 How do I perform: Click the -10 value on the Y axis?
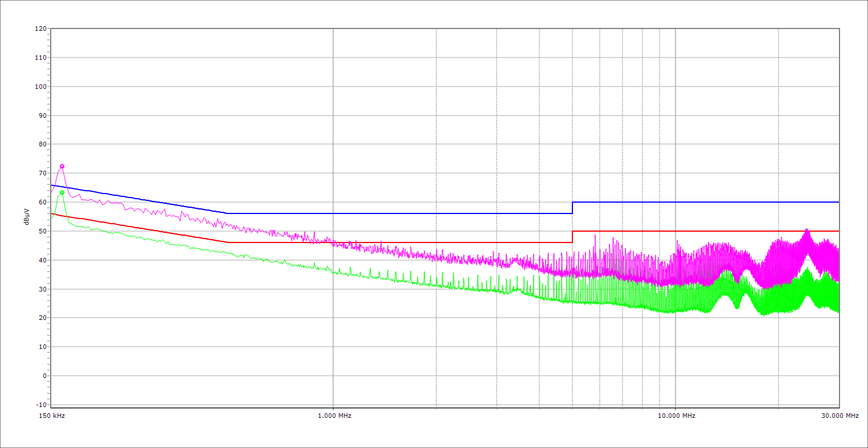40,405
